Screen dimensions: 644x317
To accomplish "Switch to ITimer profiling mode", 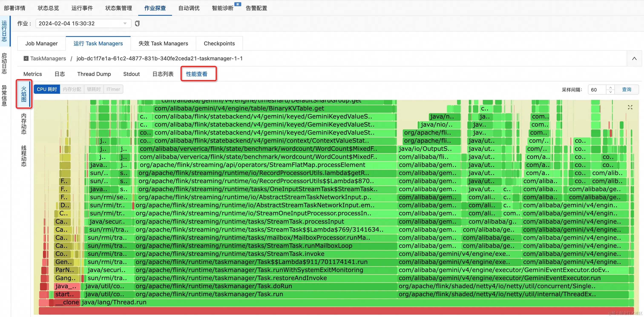I will (x=113, y=89).
